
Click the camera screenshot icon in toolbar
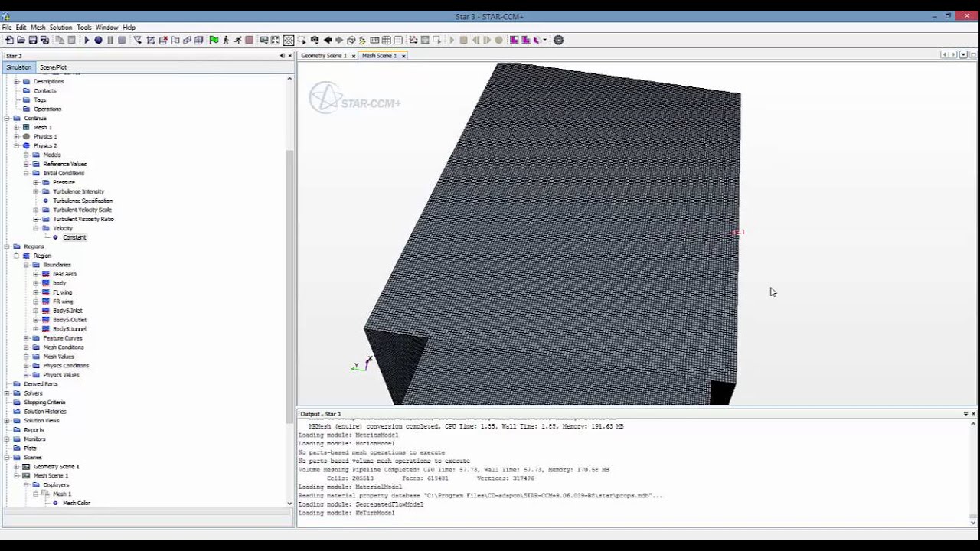click(x=314, y=40)
